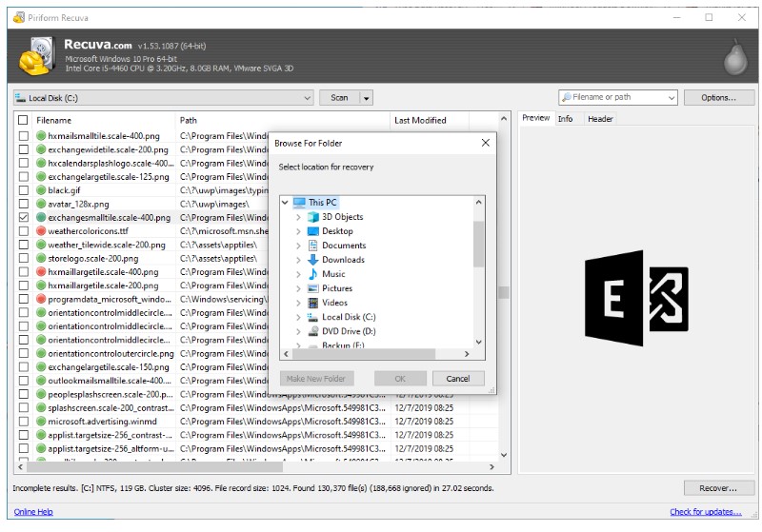Click the Documents folder icon

[x=313, y=246]
